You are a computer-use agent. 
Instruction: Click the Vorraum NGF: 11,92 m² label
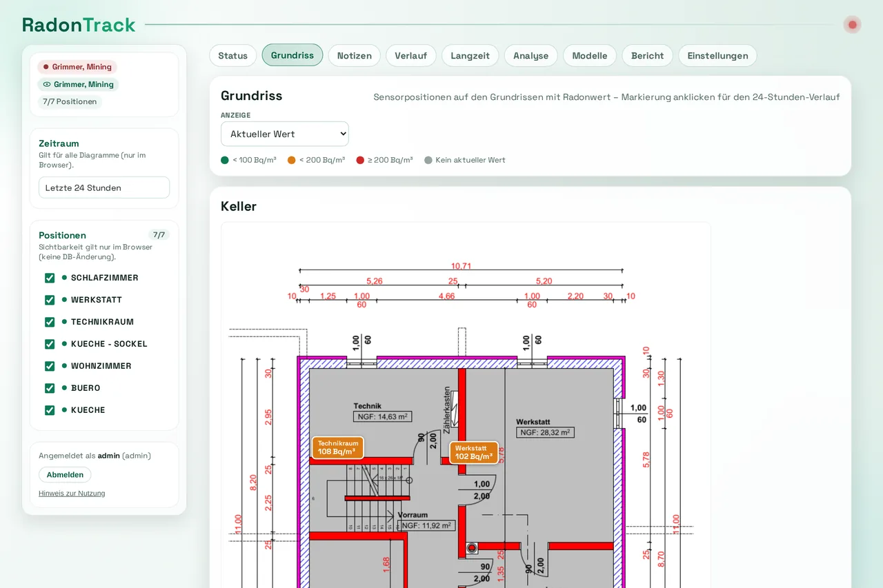tap(426, 520)
